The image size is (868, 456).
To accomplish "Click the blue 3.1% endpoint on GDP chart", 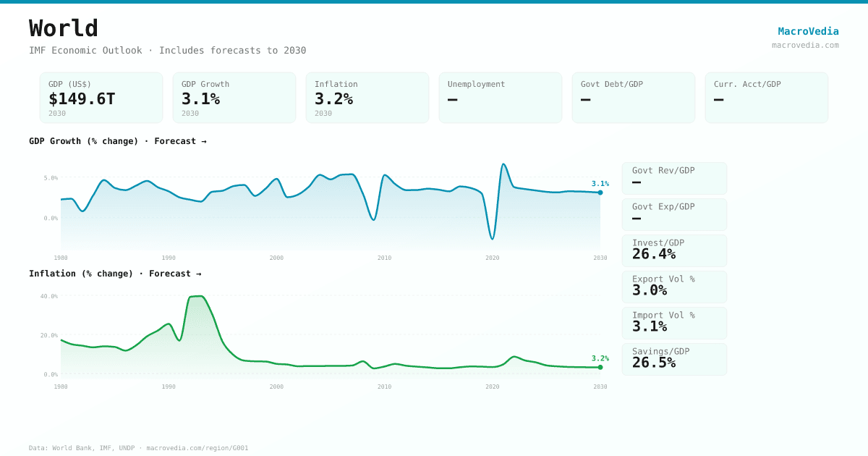I will [600, 193].
